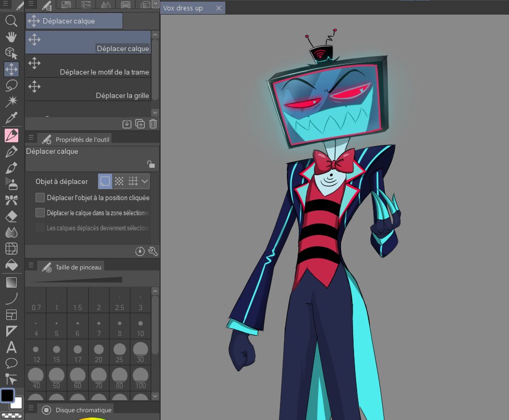The height and width of the screenshot is (420, 509).
Task: Select the Eyedropper tool
Action: [x=11, y=118]
